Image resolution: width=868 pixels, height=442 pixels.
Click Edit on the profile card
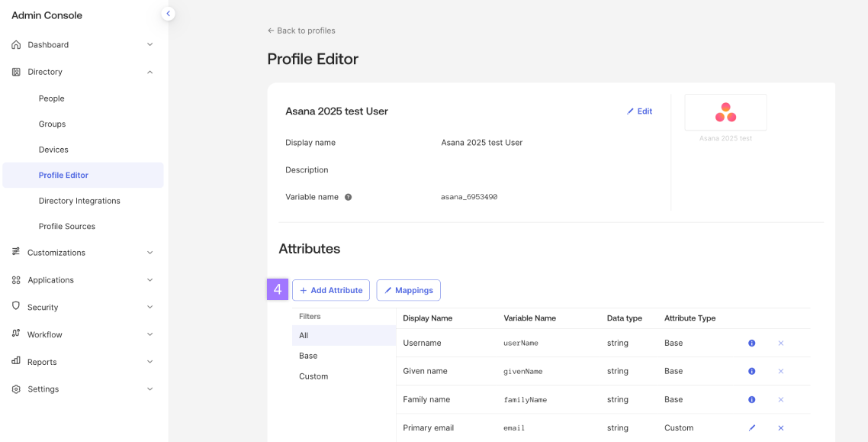[639, 111]
